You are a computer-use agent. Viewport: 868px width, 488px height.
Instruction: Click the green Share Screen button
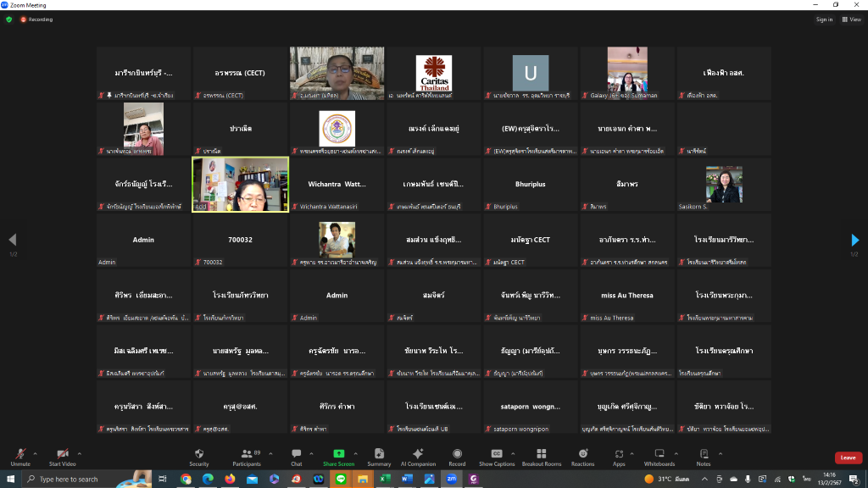coord(339,457)
